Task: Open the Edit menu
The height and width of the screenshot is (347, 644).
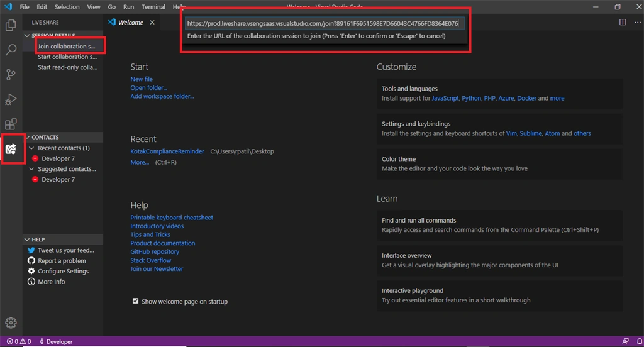Action: tap(42, 7)
